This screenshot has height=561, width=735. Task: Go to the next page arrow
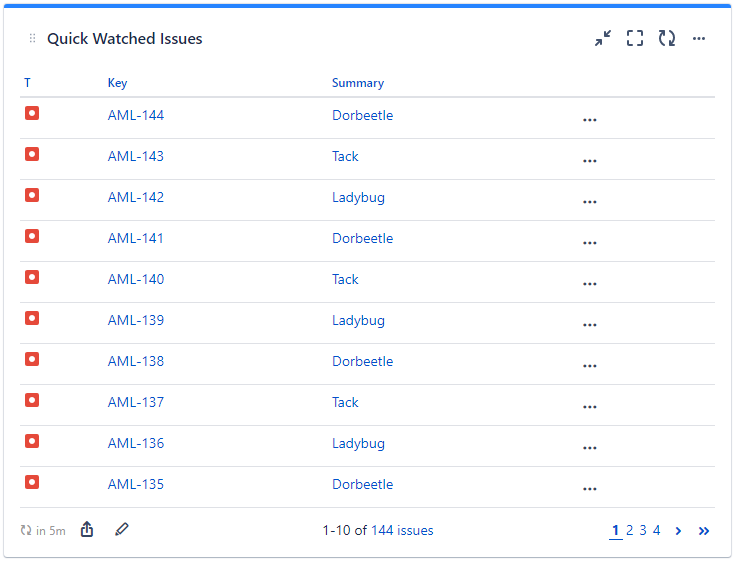coord(678,531)
